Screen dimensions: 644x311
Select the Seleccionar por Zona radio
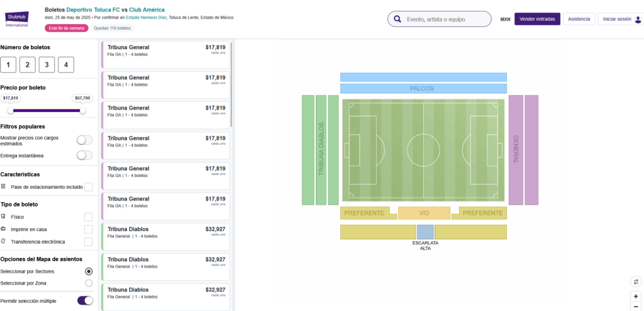point(88,283)
